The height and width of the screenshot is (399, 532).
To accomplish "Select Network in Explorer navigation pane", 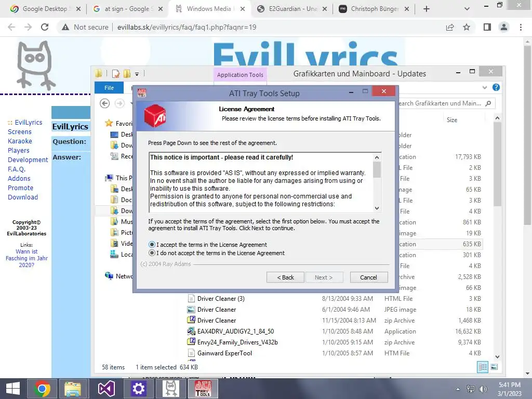I will pyautogui.click(x=119, y=276).
